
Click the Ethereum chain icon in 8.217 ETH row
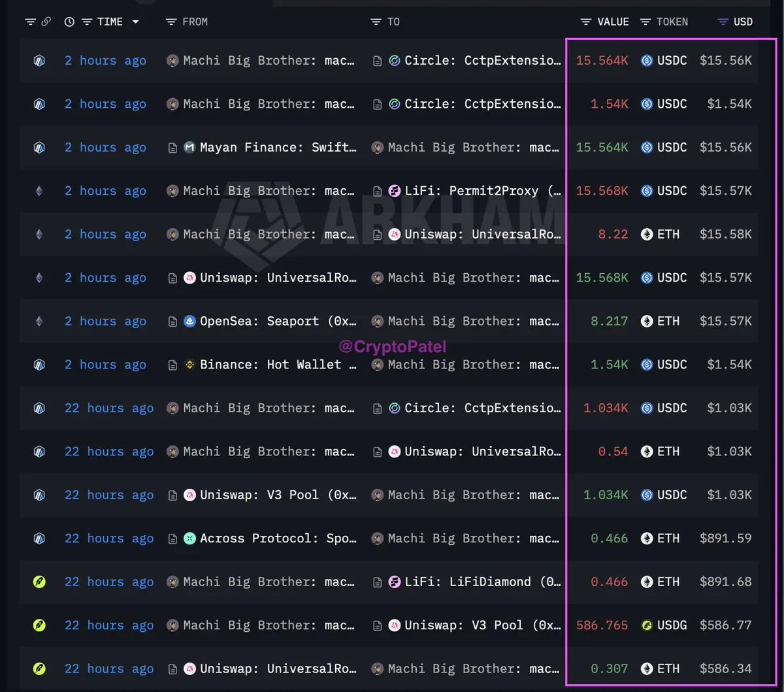pyautogui.click(x=39, y=321)
